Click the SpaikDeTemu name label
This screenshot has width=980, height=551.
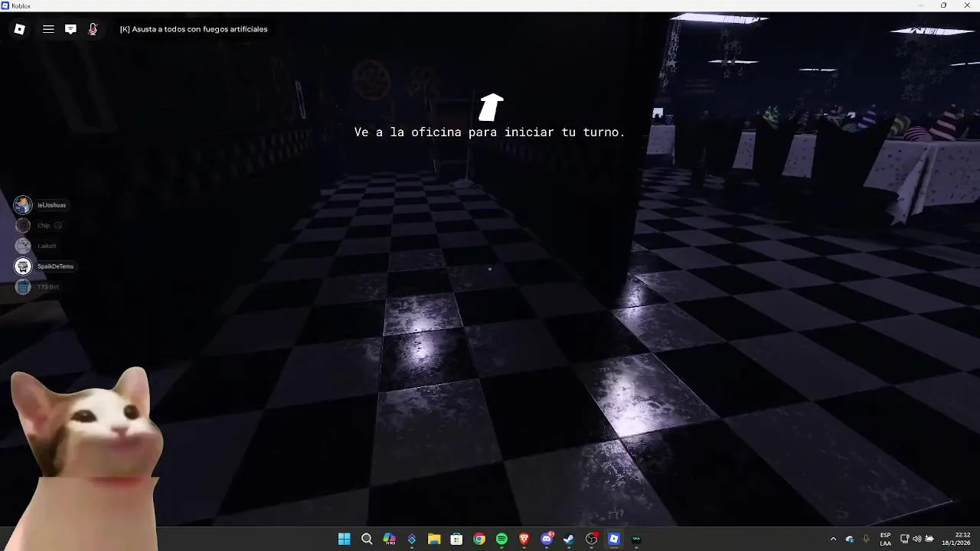55,266
